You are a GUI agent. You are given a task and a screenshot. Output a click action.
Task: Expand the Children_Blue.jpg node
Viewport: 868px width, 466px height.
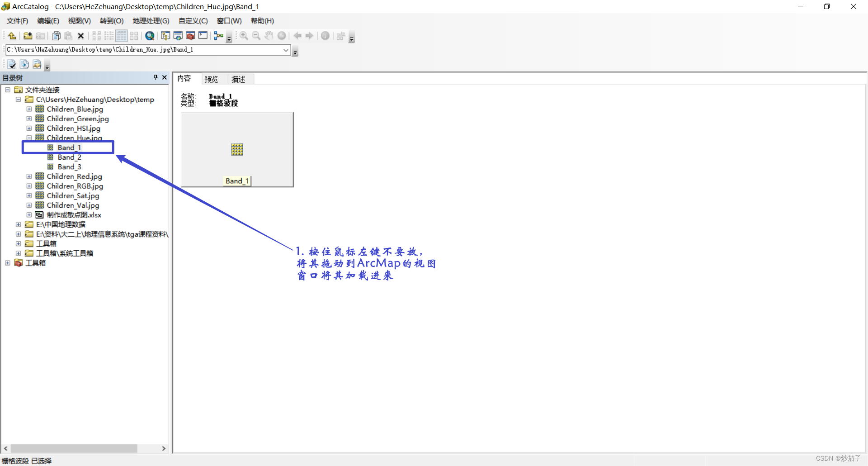coord(29,109)
